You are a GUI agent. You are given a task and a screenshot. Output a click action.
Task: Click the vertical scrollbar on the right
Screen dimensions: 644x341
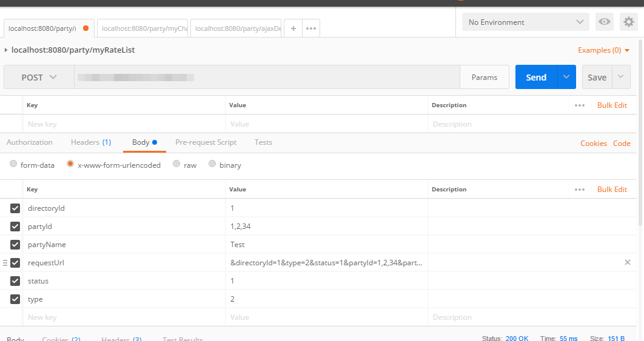point(641,133)
